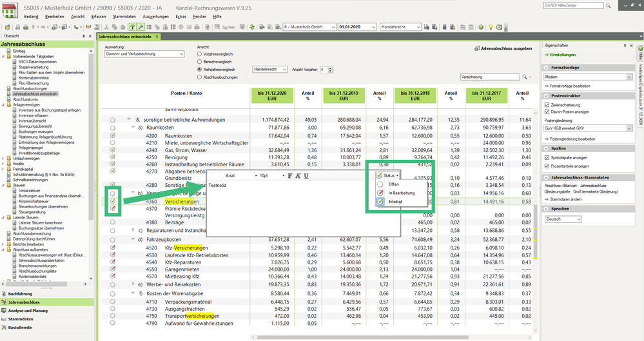
Task: Click status icon of account 4520 Kfz-Versicherungen
Action: click(x=113, y=248)
